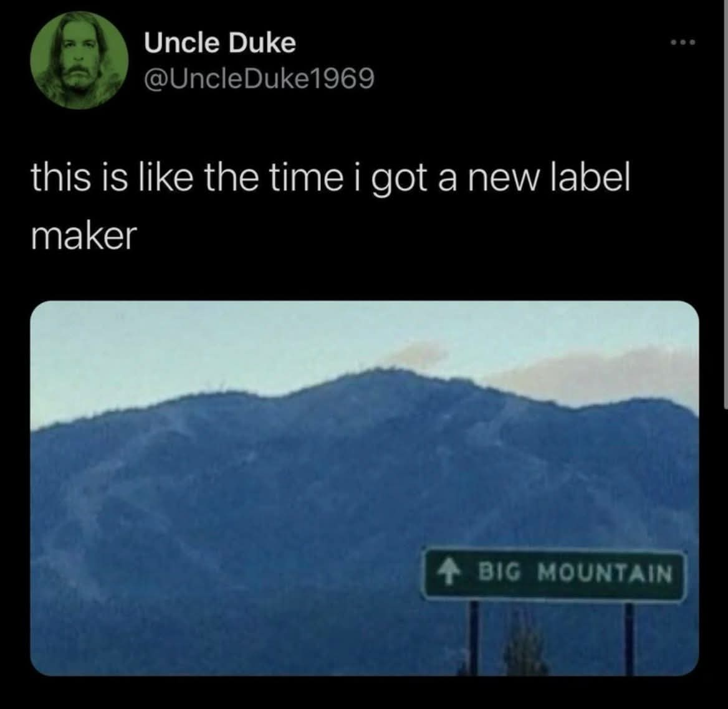Click the word MOUNTAIN on the green sign
The image size is (728, 709).
click(x=605, y=573)
